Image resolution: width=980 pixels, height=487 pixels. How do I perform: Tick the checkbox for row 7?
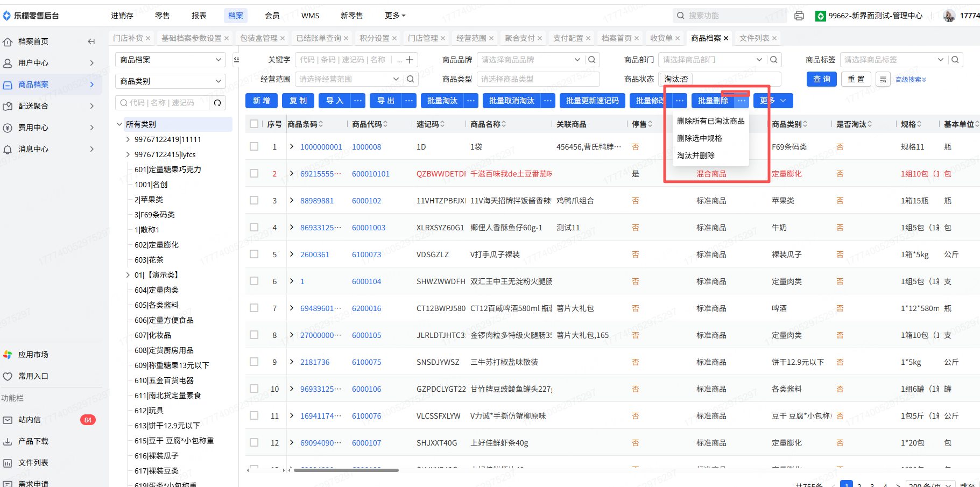click(254, 308)
